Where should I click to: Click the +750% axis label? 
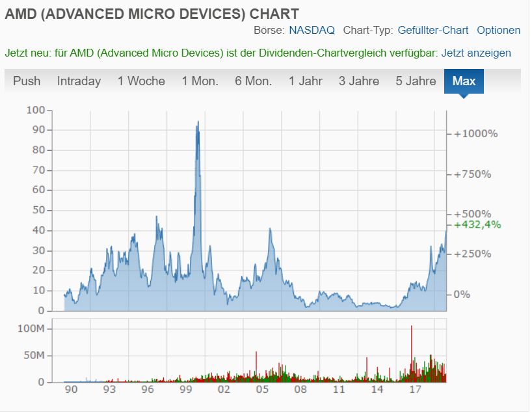tap(472, 174)
